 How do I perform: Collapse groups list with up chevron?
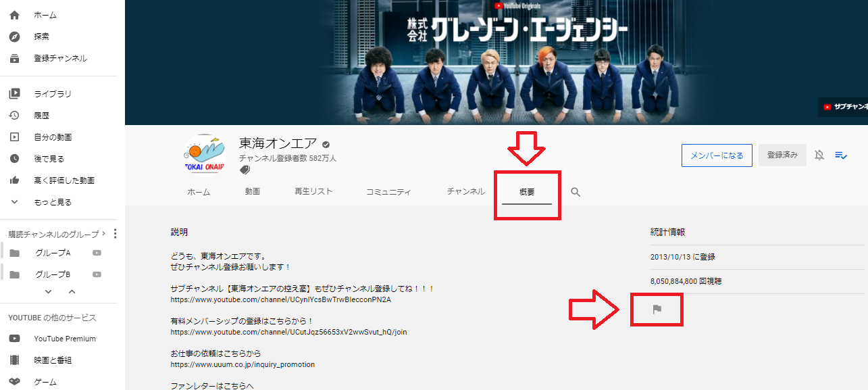click(72, 292)
